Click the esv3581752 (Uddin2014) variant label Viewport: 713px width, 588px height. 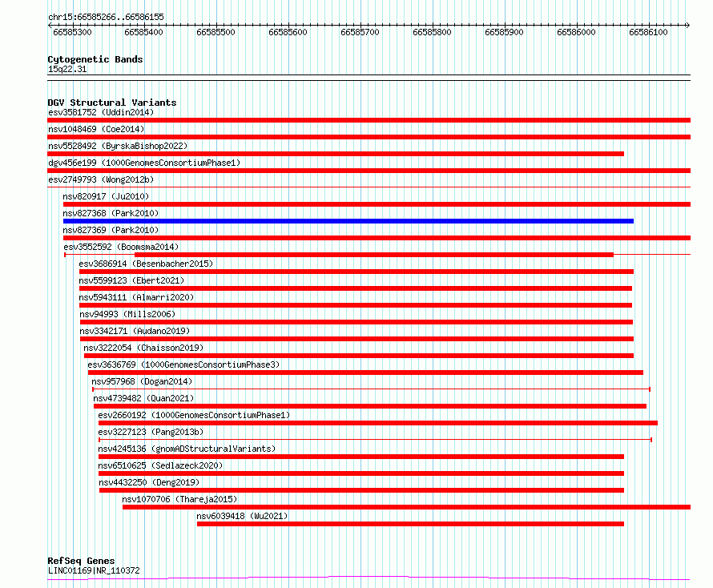[x=101, y=112]
